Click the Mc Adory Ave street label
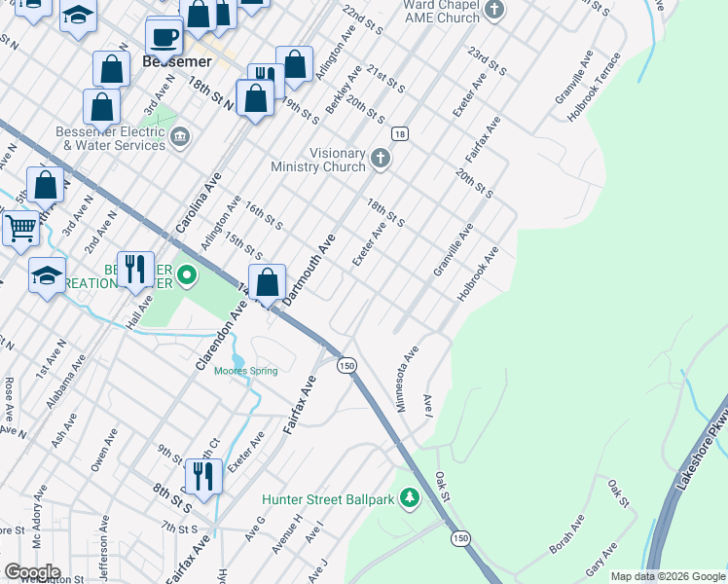The height and width of the screenshot is (584, 728). (x=40, y=517)
